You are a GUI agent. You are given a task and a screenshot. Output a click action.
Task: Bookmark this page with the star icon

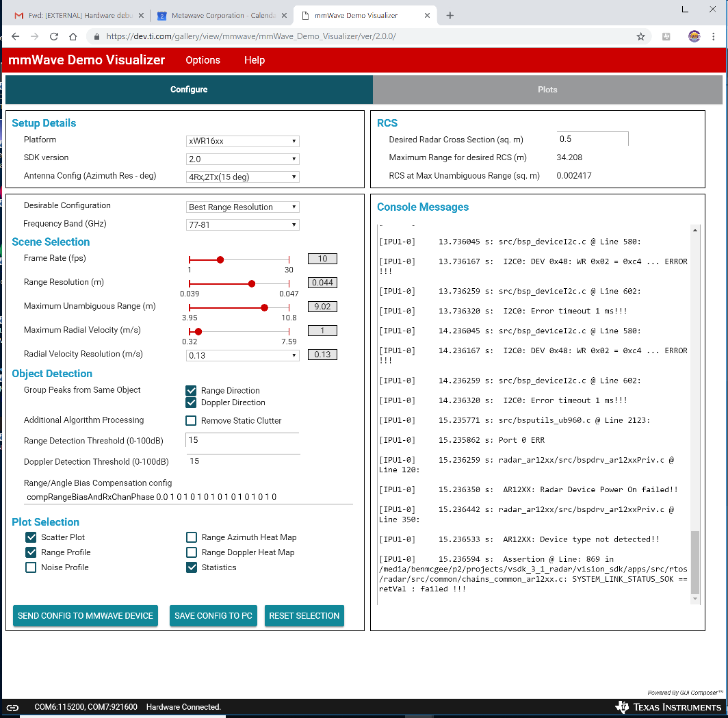(640, 36)
